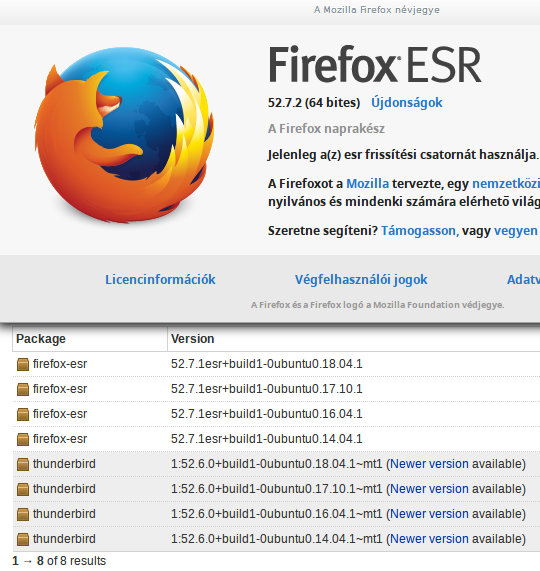Click the 'A Firefox naprakész' status text
Screen dimensions: 540x571
[326, 129]
